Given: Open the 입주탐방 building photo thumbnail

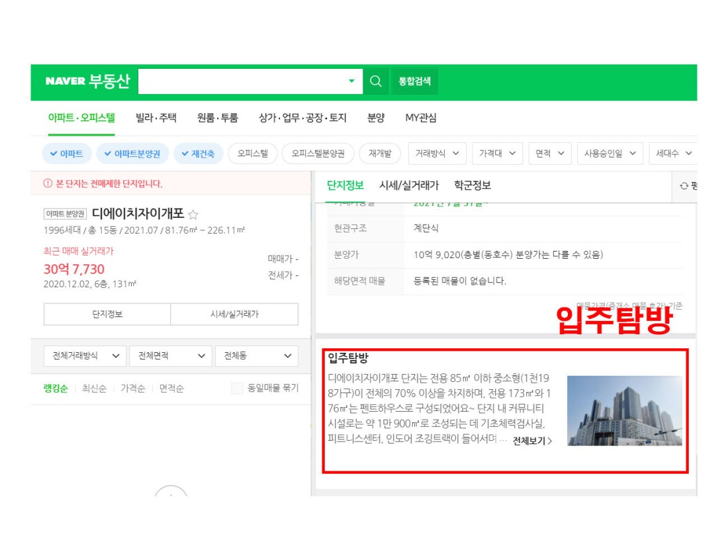Looking at the screenshot, I should coord(625,411).
